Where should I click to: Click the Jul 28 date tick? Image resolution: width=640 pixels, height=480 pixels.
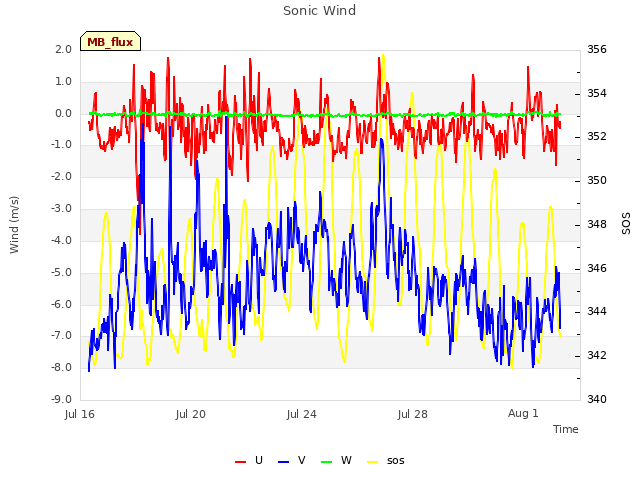pos(412,414)
